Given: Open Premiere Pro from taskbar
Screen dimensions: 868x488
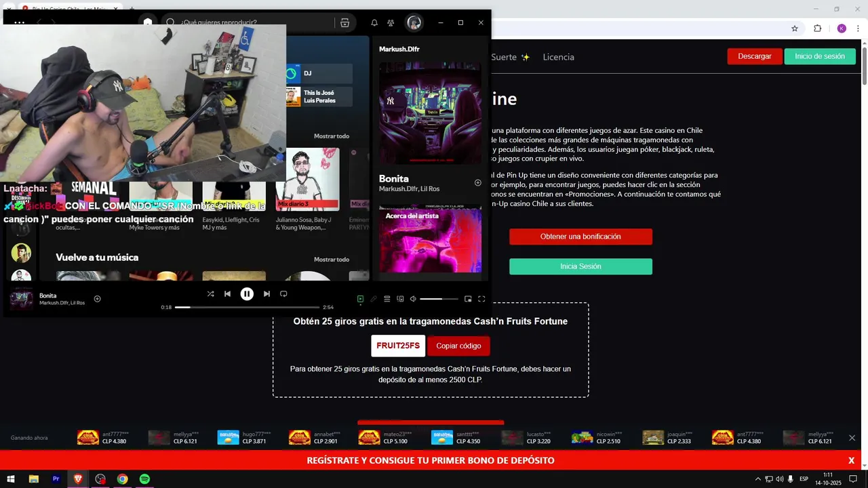Looking at the screenshot, I should click(56, 479).
